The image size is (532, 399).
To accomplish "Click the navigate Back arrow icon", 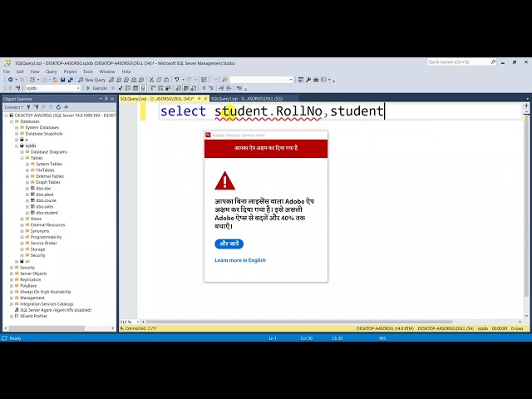I will (x=11, y=80).
